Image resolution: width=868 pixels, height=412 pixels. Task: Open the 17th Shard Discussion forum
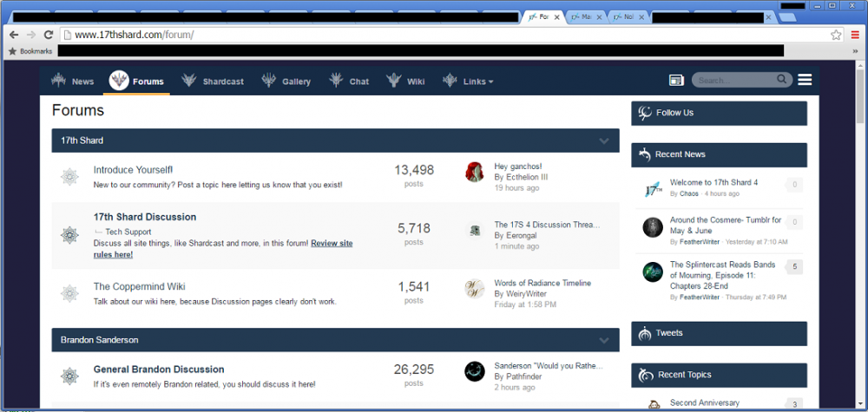145,217
